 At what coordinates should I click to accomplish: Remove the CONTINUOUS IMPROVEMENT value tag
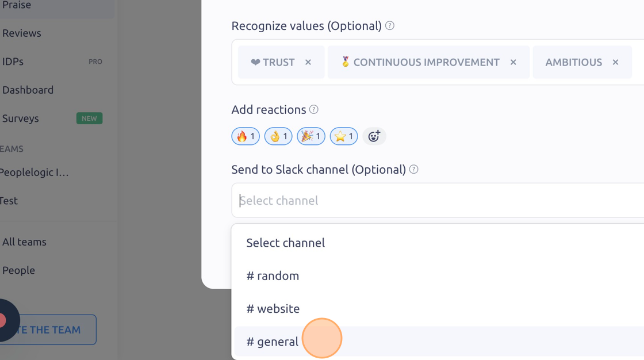tap(513, 62)
